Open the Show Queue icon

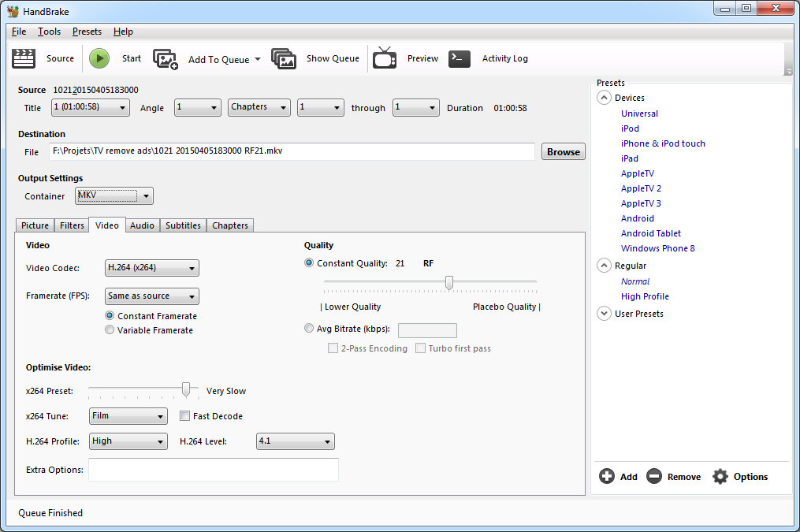(284, 59)
